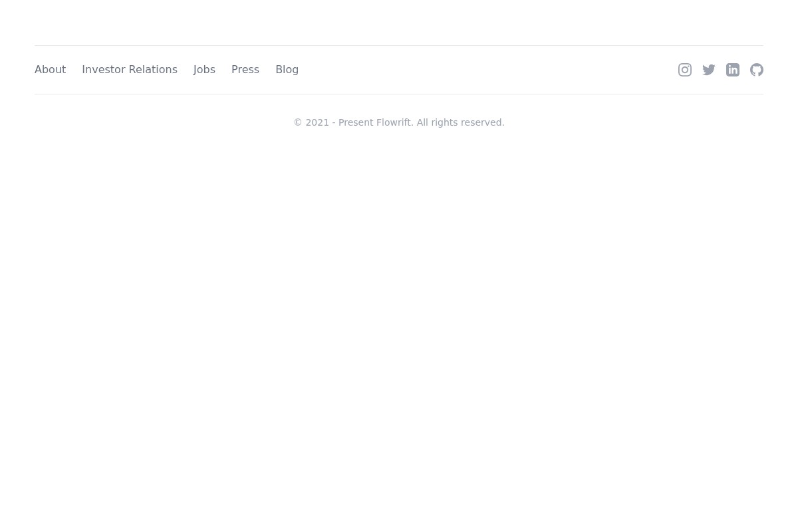Click the About link in the footer nav
The width and height of the screenshot is (798, 532).
point(50,69)
